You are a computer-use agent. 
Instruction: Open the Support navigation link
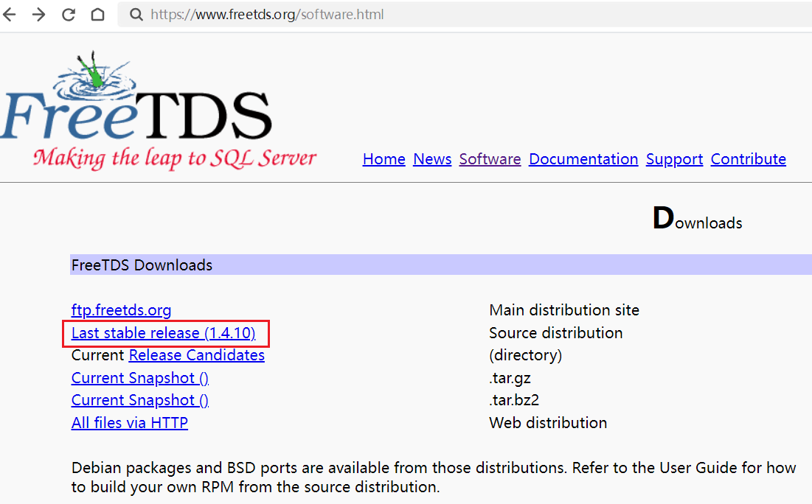point(674,159)
